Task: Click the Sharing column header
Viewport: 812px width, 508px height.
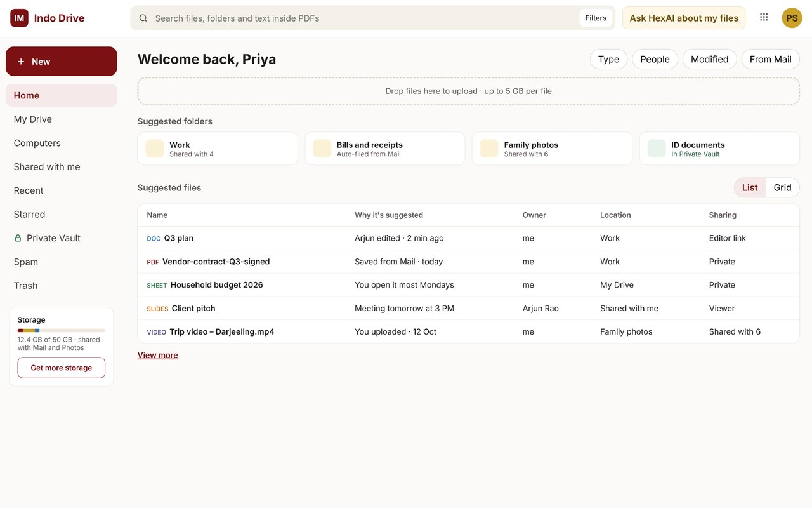Action: [x=723, y=215]
